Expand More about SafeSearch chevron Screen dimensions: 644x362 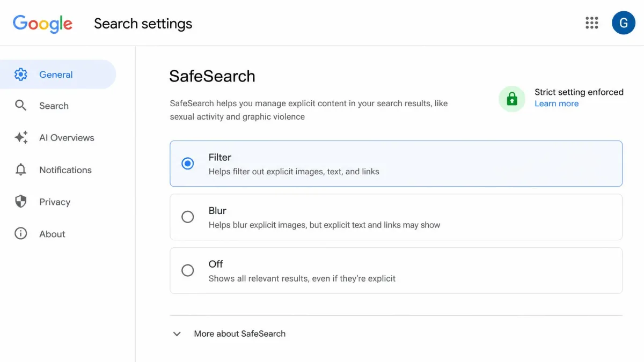pos(177,334)
